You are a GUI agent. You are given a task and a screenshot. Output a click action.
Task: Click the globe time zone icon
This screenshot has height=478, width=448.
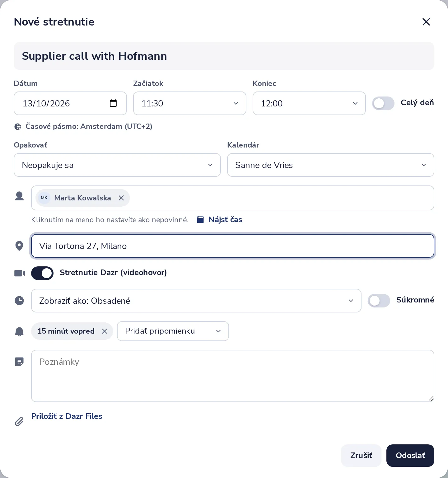pos(18,127)
